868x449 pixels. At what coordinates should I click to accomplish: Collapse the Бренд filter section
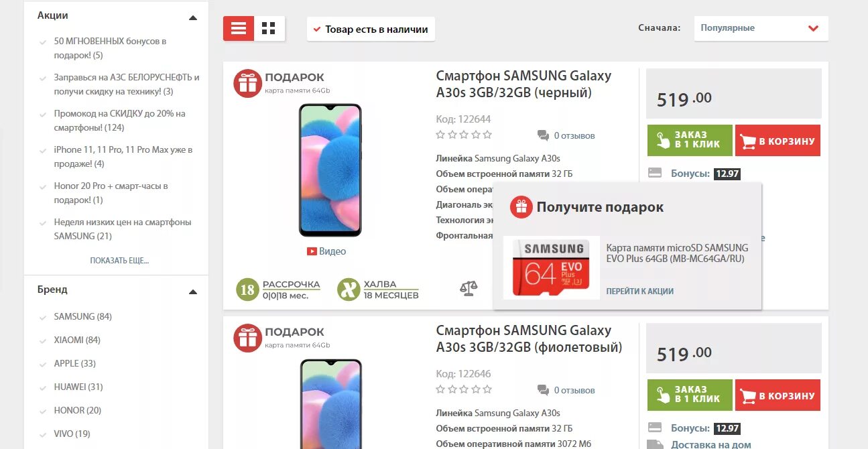coord(193,292)
